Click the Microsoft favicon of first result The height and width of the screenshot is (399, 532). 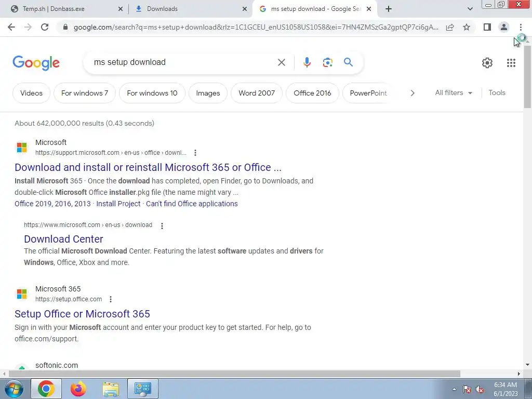pos(22,148)
